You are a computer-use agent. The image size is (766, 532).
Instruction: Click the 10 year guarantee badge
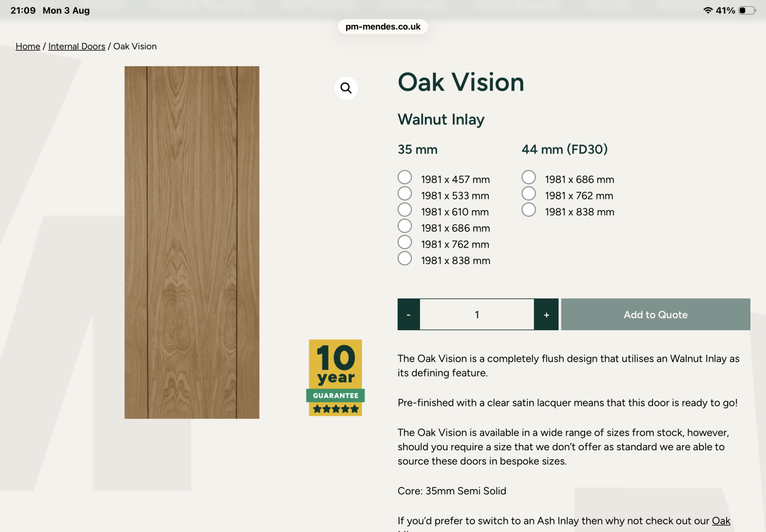tap(336, 378)
